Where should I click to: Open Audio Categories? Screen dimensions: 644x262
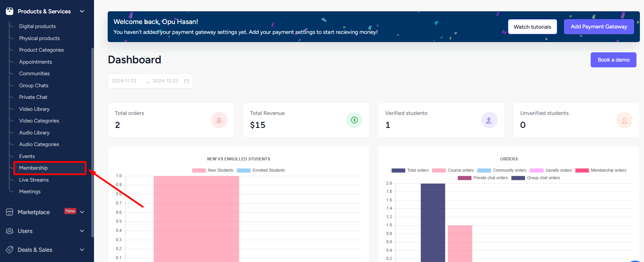coord(39,144)
